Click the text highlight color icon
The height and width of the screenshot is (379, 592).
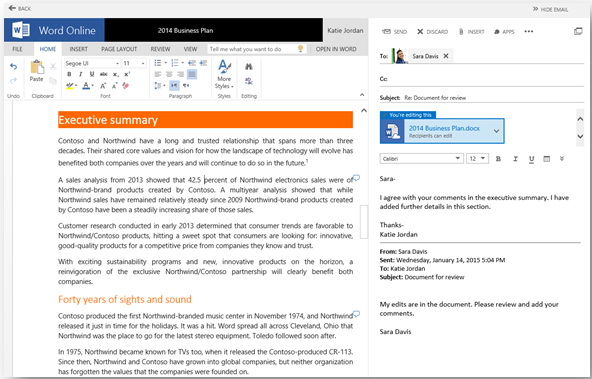tap(69, 86)
